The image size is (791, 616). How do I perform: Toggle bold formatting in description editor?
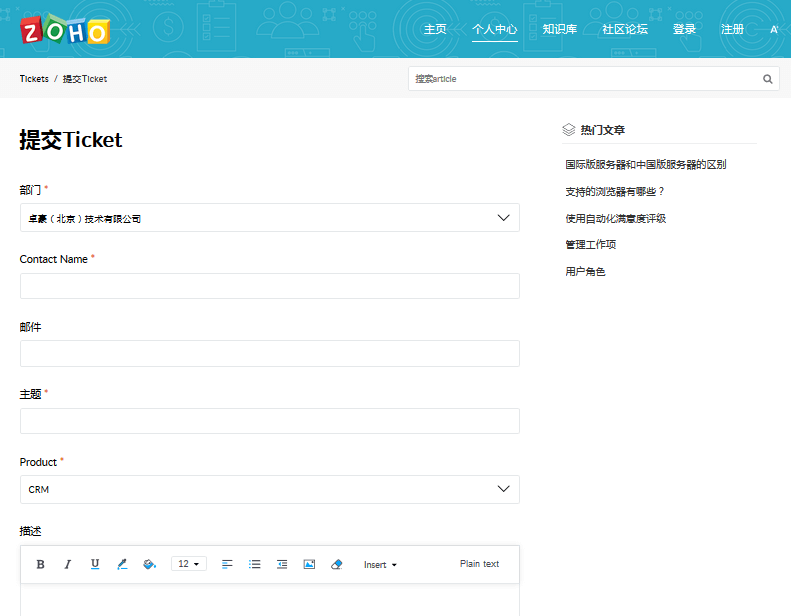pyautogui.click(x=40, y=564)
